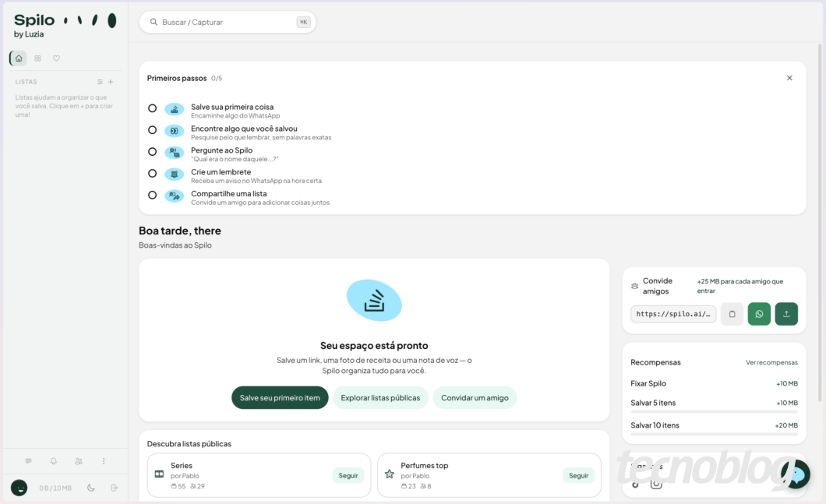The image size is (826, 504).
Task: Click the main page vertical scrollbar
Action: 820,221
